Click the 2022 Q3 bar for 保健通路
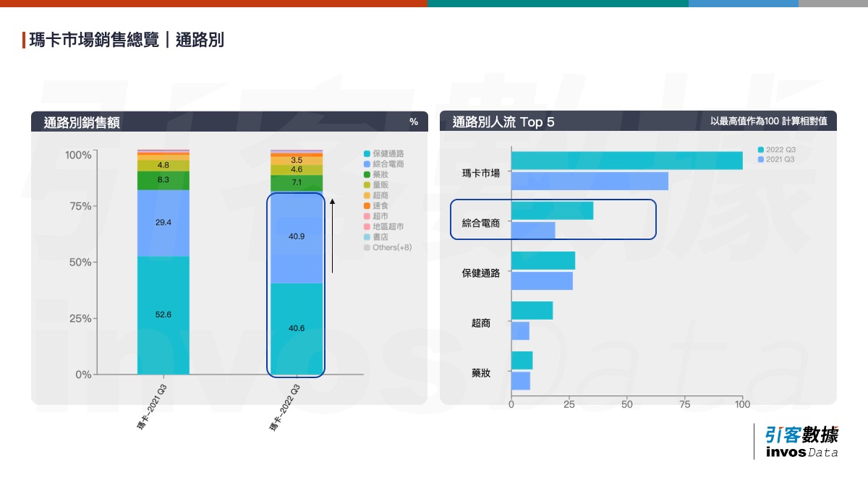The image size is (868, 488). coord(543,260)
